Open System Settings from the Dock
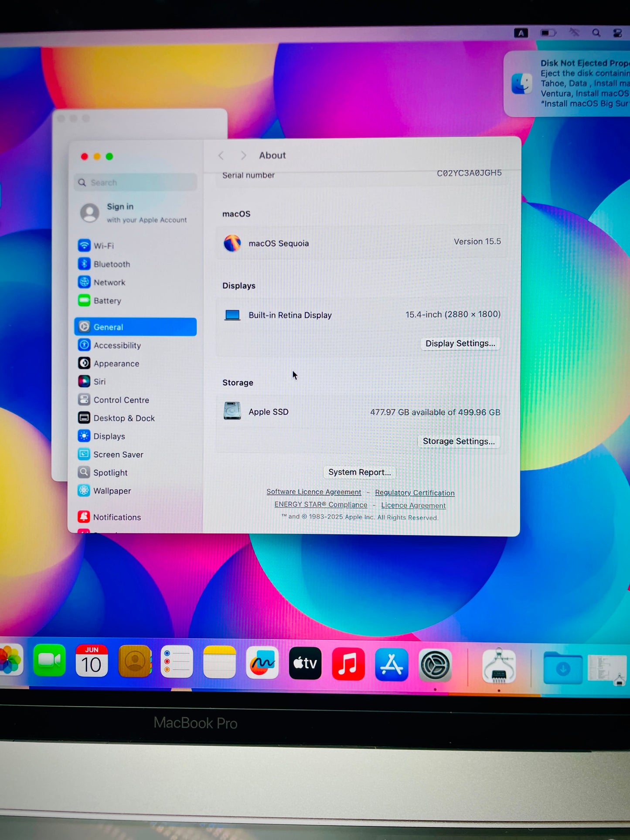Screen dimensions: 630x840 coord(435,666)
